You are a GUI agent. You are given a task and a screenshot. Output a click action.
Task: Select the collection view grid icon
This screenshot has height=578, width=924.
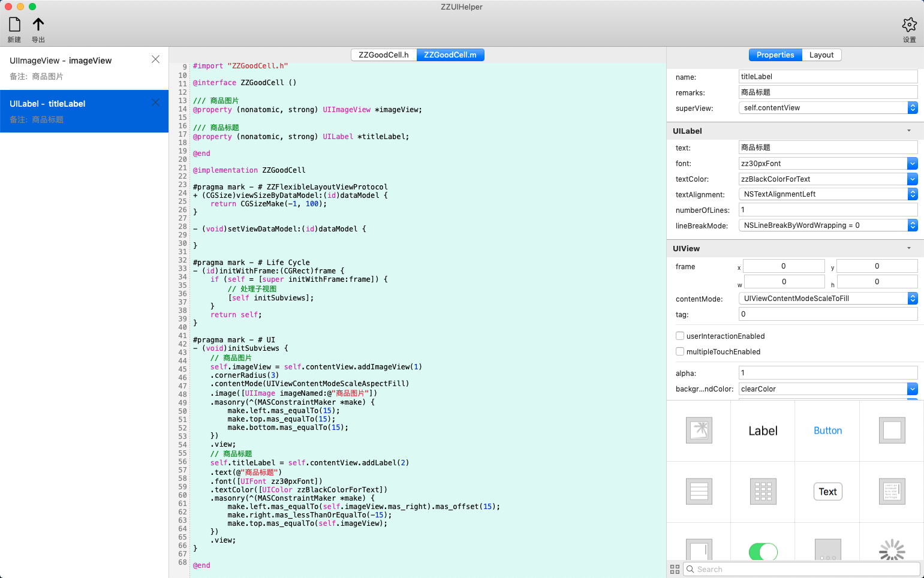[x=763, y=492]
